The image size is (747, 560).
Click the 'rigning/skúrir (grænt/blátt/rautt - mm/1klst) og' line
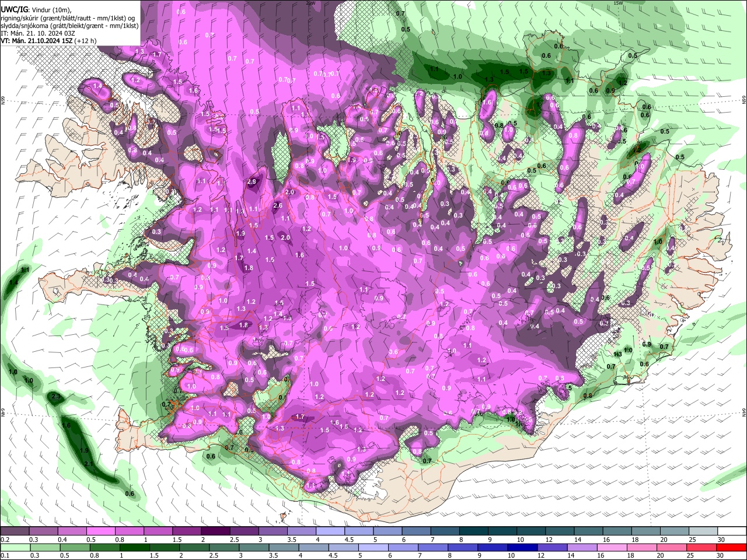pos(68,18)
